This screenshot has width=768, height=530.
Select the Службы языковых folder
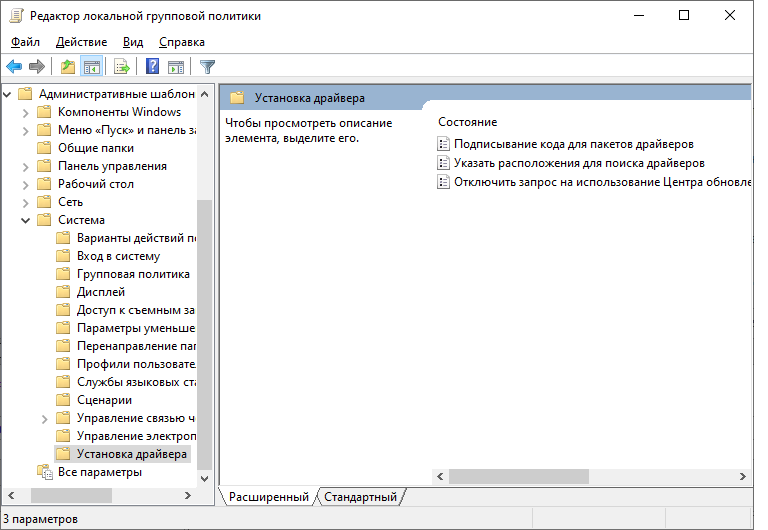pos(136,382)
